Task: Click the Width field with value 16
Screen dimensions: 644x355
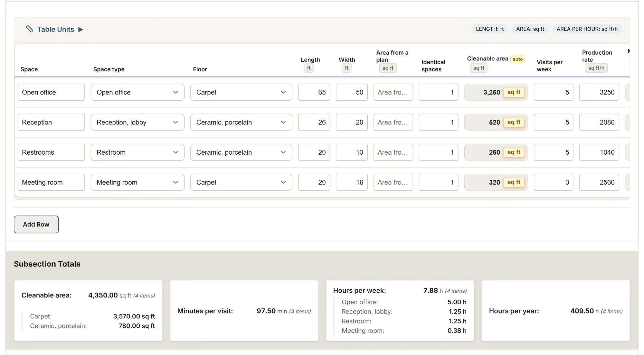Action: point(352,182)
